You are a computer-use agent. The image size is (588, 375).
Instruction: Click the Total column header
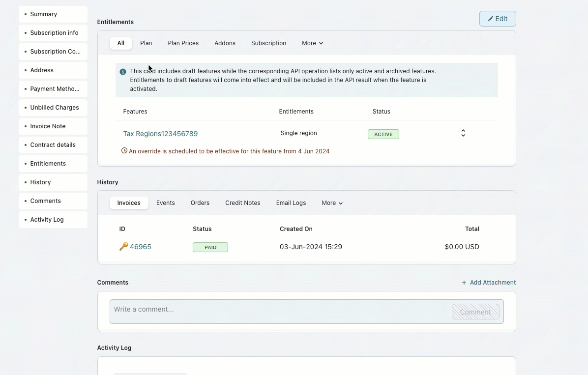coord(472,229)
